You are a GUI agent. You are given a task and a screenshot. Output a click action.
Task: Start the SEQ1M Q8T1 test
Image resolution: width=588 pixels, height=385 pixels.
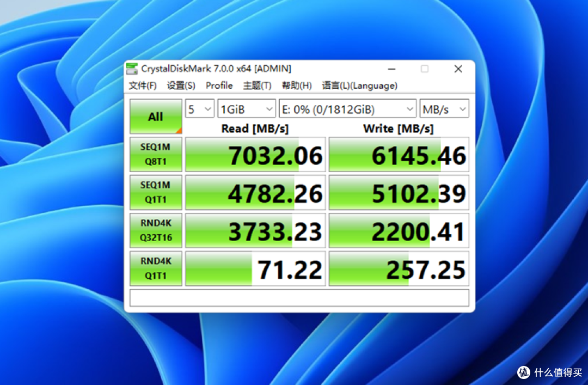(156, 154)
